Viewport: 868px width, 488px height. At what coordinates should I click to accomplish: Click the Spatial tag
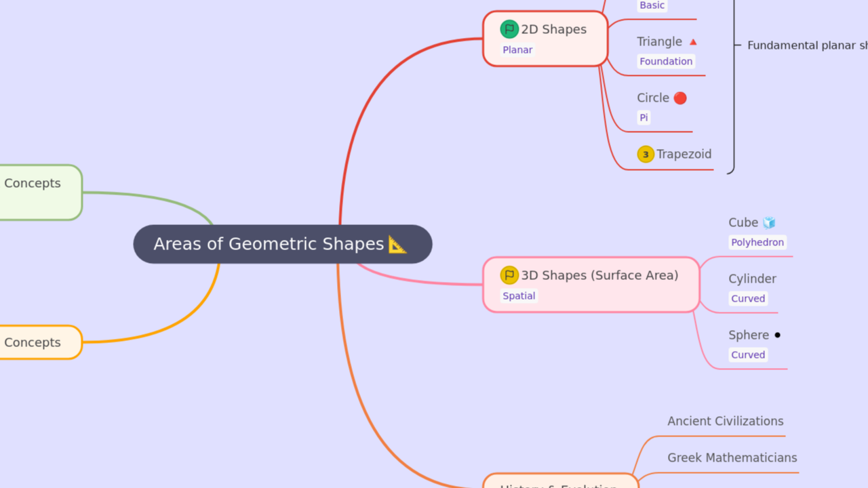(519, 296)
